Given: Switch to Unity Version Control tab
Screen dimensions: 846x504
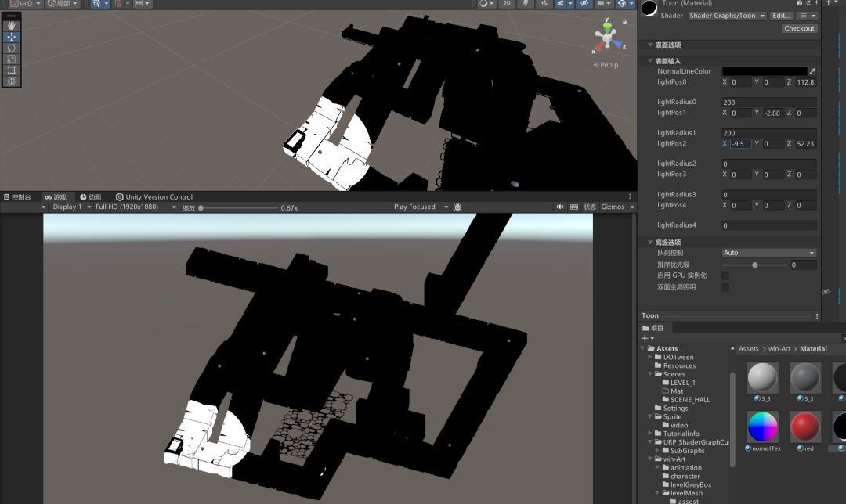Looking at the screenshot, I should point(154,197).
